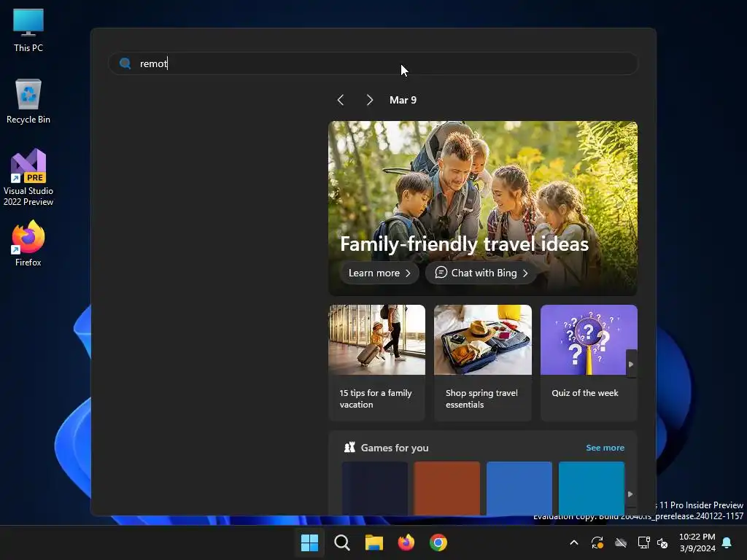Click the 'See more' games link
The width and height of the screenshot is (747, 560).
(605, 448)
